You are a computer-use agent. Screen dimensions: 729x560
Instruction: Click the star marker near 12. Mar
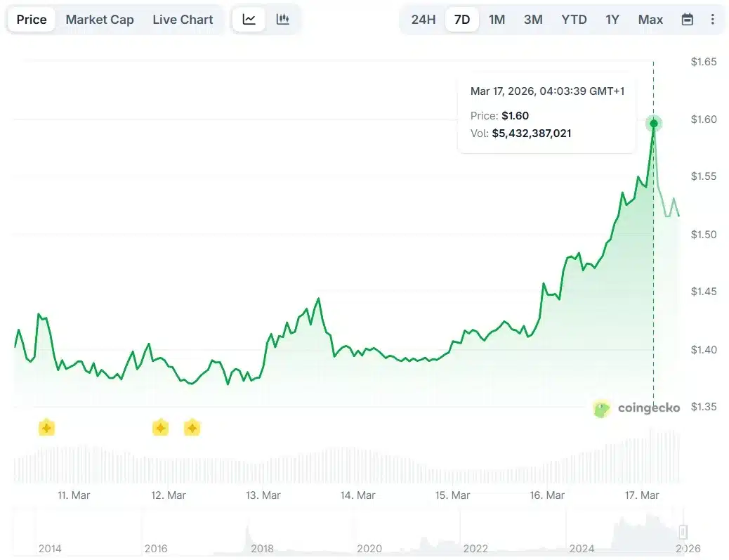tap(160, 427)
